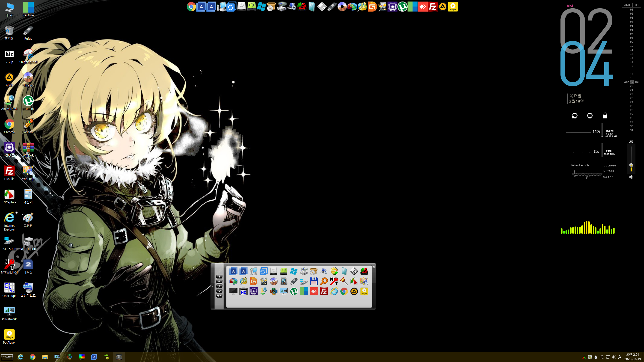
Task: Toggle mute speaker icon below volume slider
Action: (631, 177)
